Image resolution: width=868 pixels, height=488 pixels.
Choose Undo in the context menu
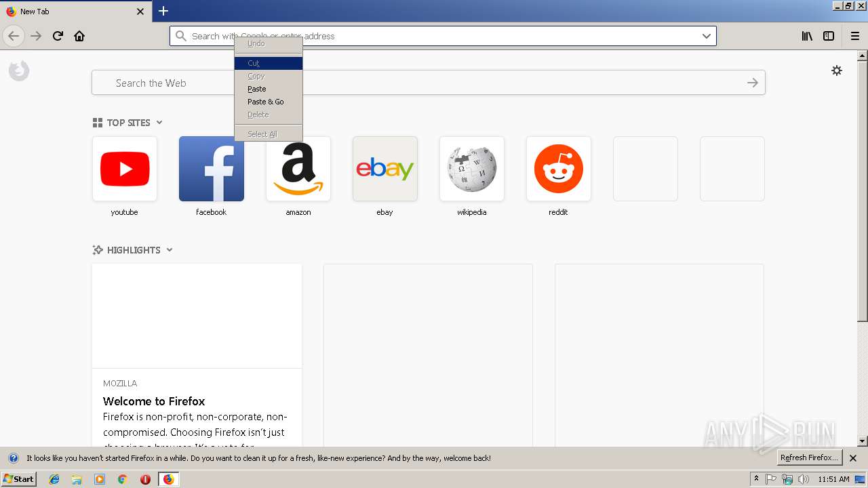point(269,43)
